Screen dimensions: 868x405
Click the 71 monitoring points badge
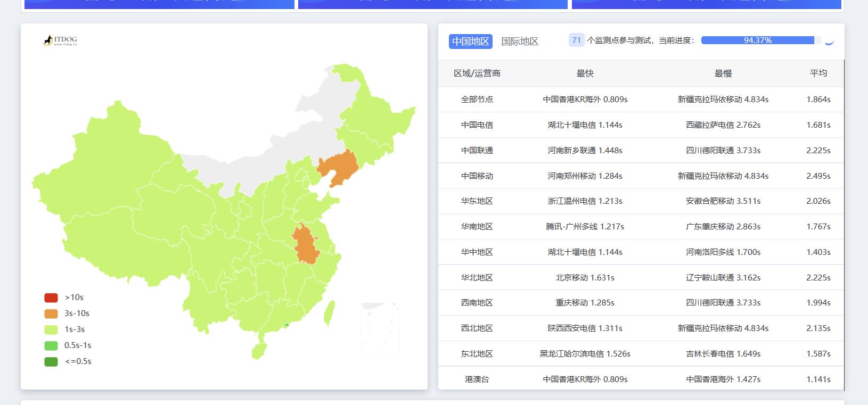pos(576,40)
